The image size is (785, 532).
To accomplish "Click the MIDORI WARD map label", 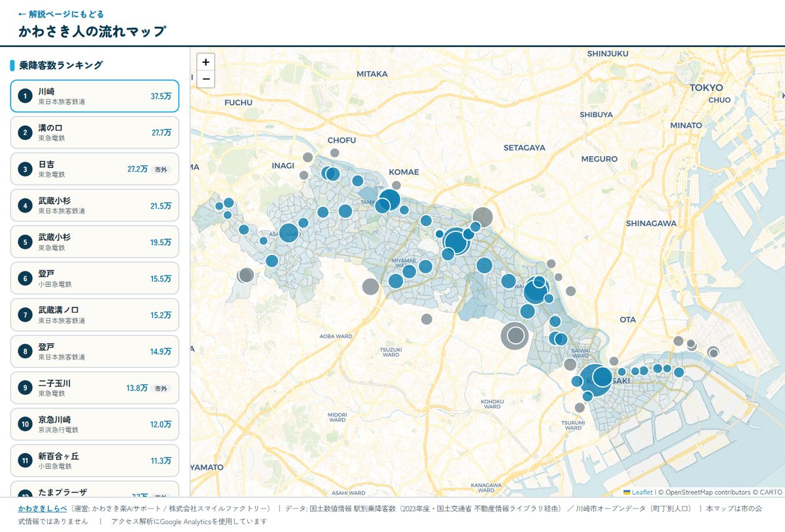I will (x=337, y=417).
